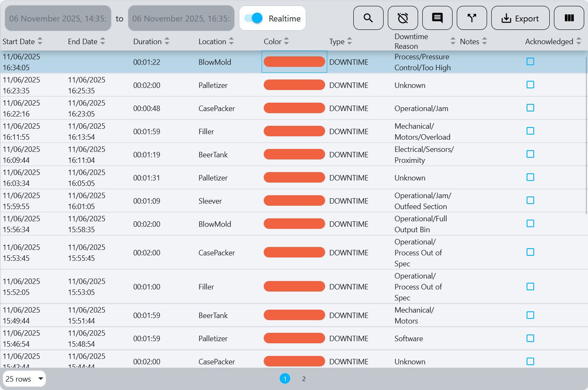Viewport: 588px width, 390px height.
Task: Open the sort control on the Notes column
Action: [485, 41]
